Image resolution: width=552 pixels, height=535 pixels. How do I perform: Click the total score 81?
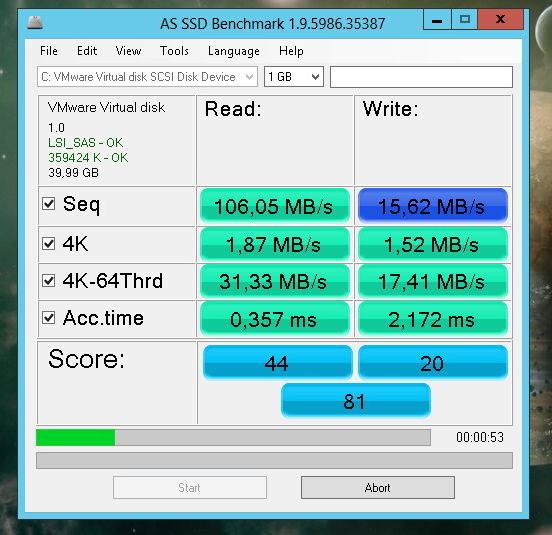point(356,401)
